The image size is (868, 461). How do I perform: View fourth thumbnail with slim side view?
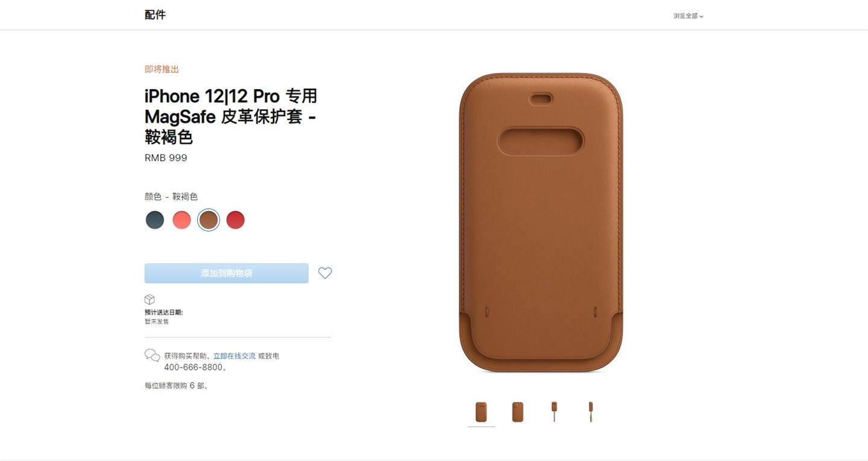click(591, 412)
